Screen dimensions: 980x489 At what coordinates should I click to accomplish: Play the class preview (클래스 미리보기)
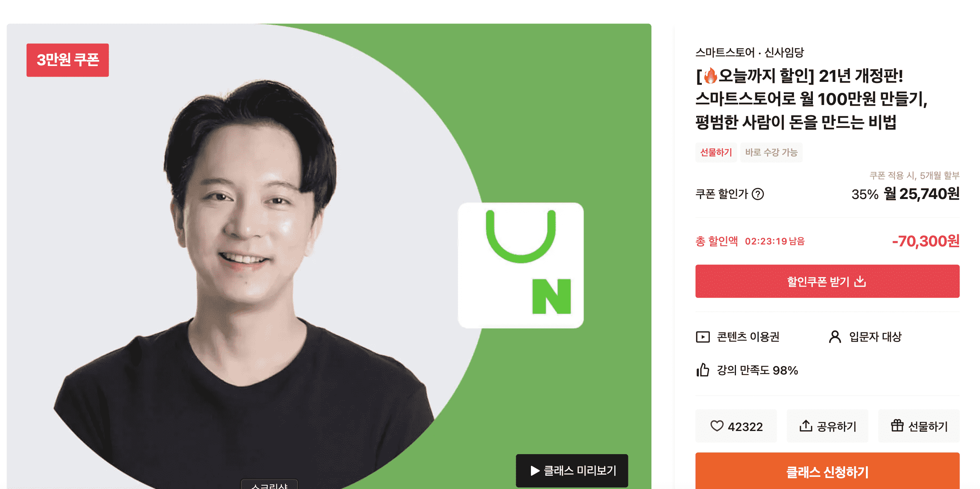[572, 470]
